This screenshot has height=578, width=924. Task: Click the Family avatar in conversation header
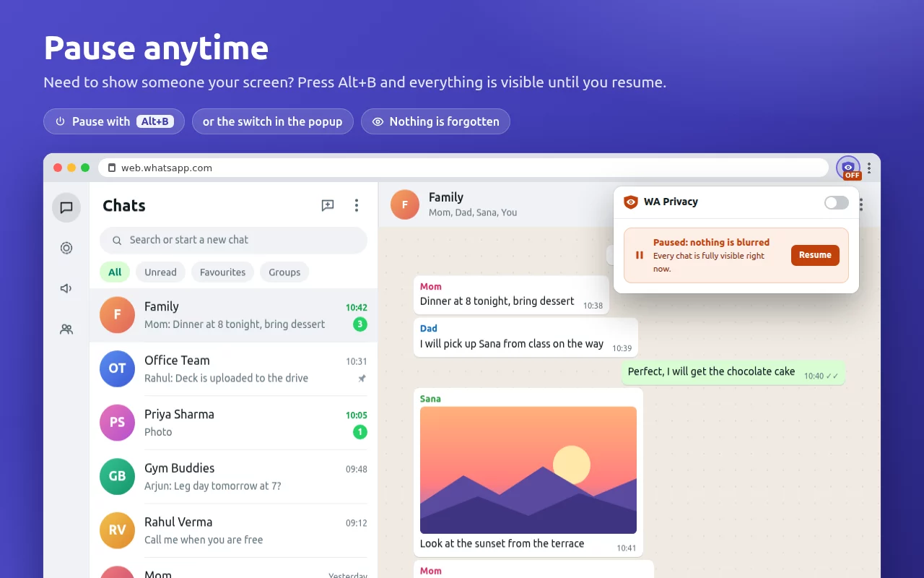[405, 204]
